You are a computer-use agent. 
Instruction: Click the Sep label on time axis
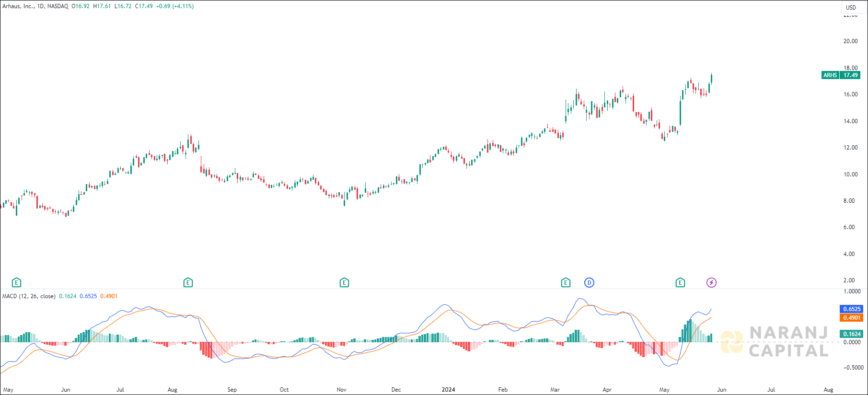tap(232, 390)
